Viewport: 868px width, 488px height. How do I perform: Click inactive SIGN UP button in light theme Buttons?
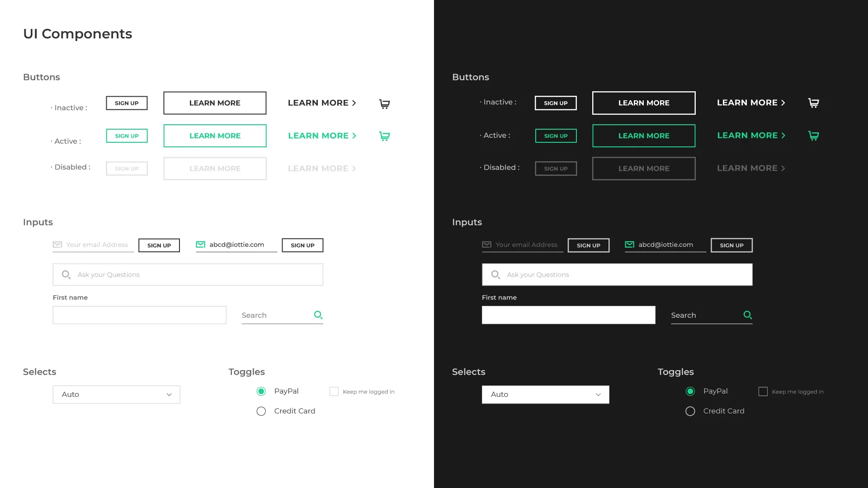pos(127,103)
